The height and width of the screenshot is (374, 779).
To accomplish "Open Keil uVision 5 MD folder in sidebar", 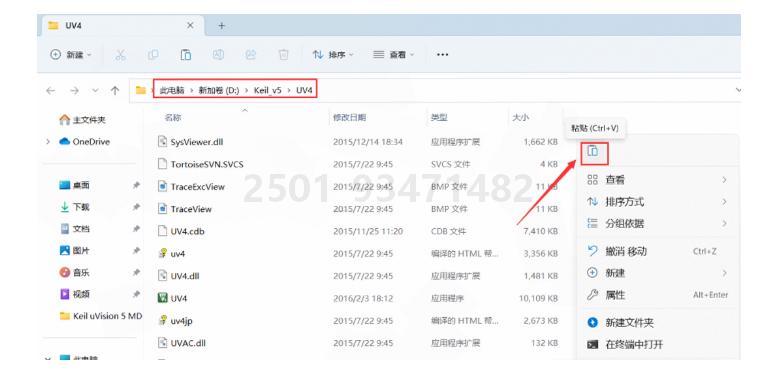I will pos(100,316).
